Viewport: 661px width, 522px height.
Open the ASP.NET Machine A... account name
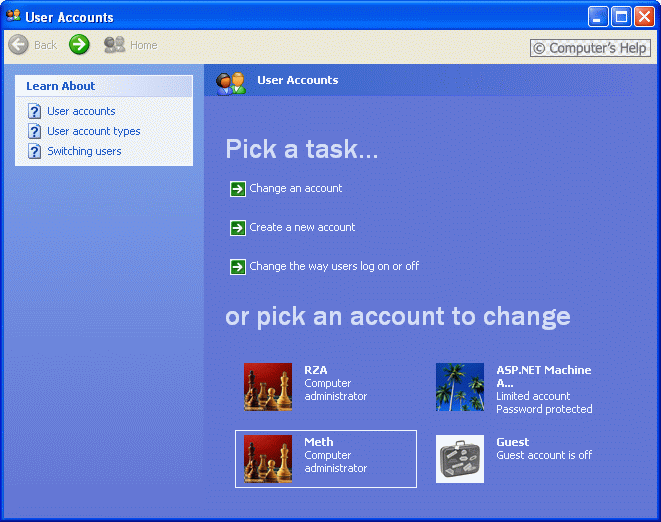[544, 377]
